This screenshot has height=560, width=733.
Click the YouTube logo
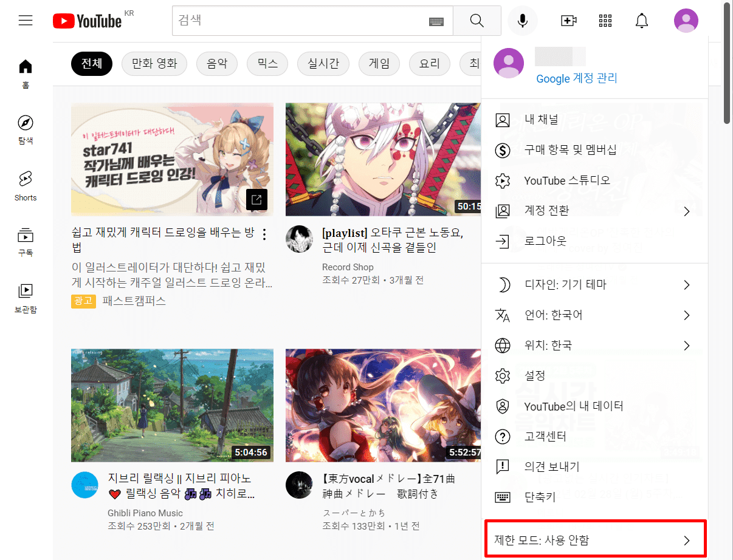click(88, 21)
